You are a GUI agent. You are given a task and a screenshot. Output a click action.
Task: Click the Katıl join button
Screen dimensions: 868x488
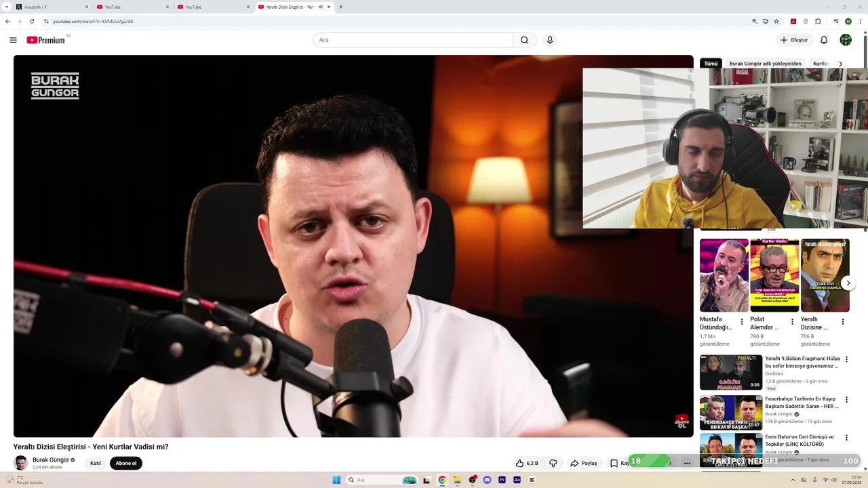tap(96, 463)
